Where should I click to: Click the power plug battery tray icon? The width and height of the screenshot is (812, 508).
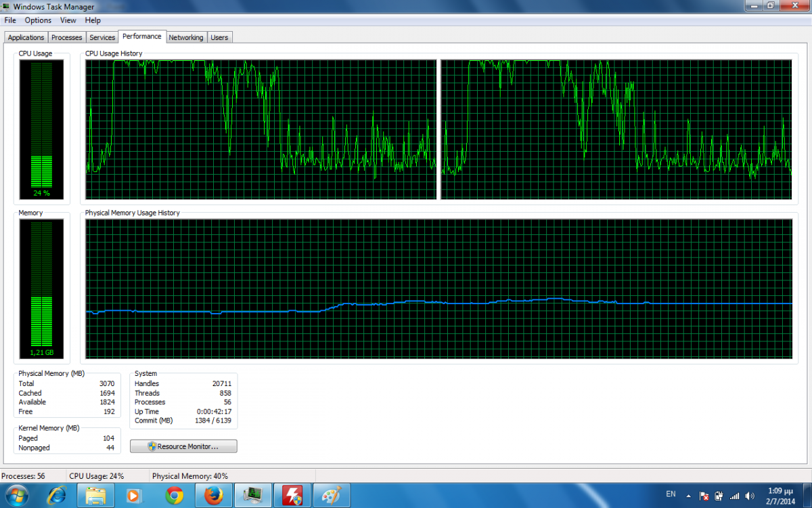point(719,496)
